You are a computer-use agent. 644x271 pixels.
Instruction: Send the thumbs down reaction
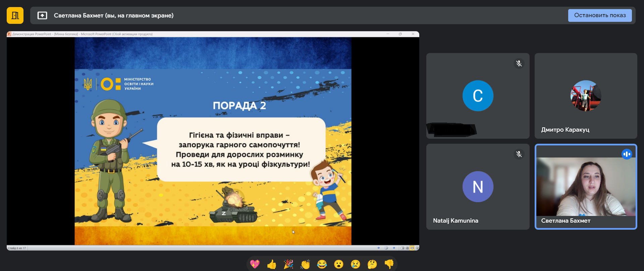[389, 264]
